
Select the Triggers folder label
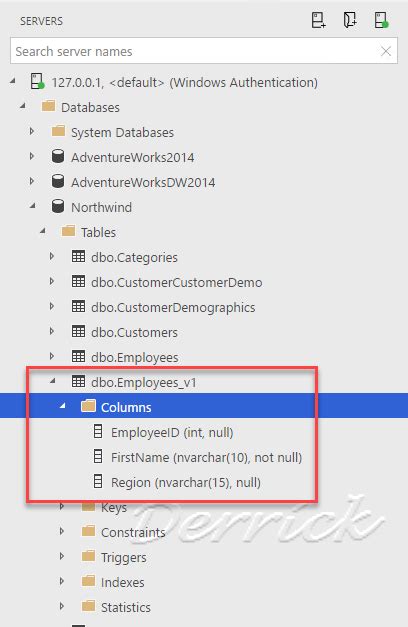click(124, 557)
